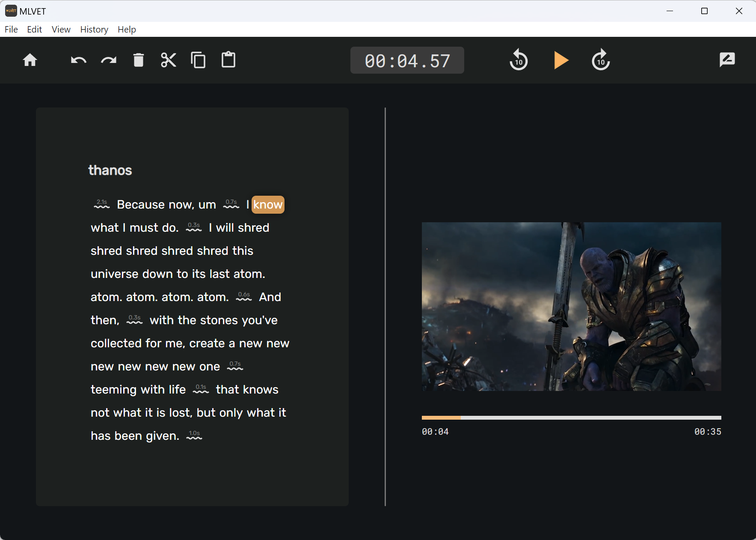Select the word 'create' in transcript
Screen dimensions: 756x540
[207, 343]
